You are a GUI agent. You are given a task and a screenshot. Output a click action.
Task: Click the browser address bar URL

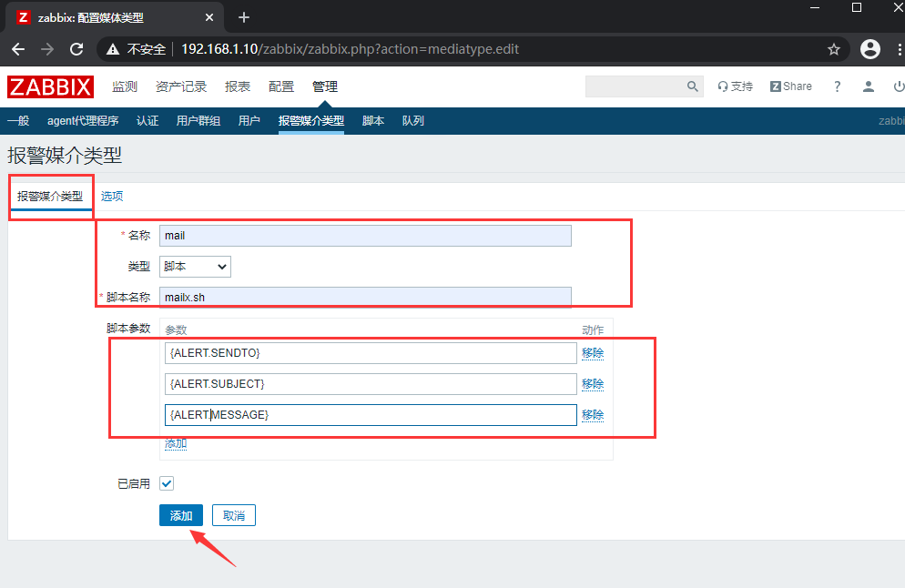point(350,50)
